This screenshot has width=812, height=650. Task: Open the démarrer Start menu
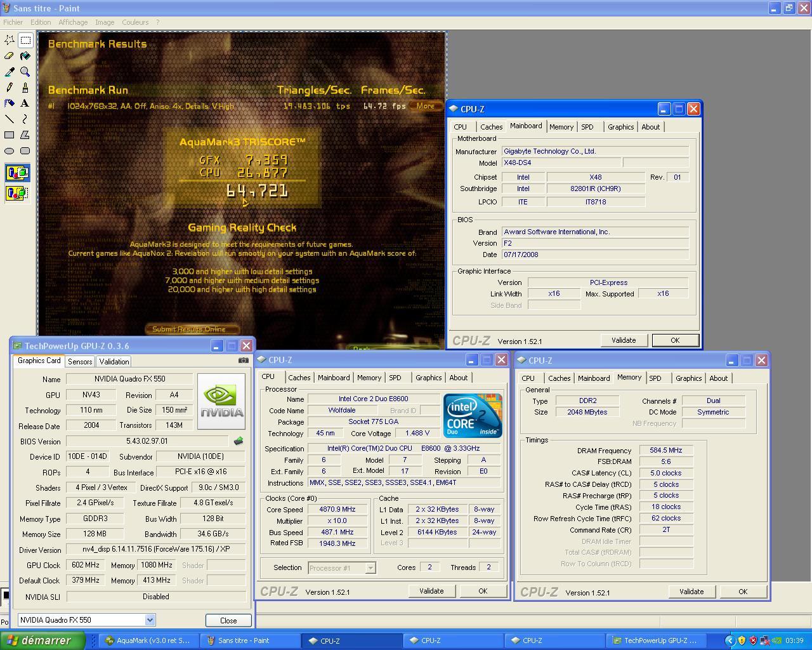[x=43, y=640]
